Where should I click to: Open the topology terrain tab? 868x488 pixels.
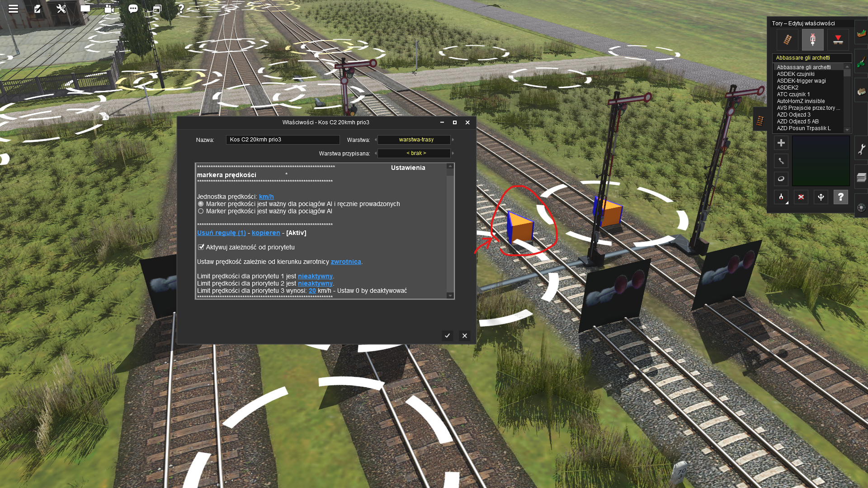pyautogui.click(x=861, y=33)
